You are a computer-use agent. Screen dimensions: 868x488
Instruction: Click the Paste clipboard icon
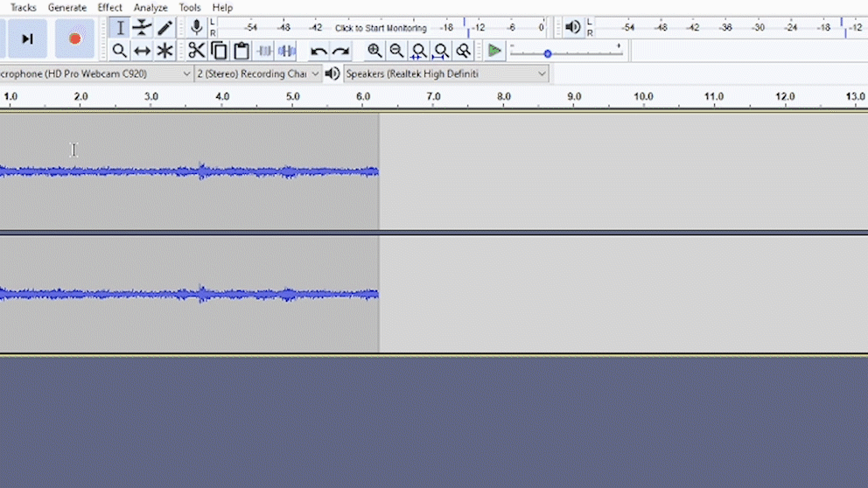(241, 51)
